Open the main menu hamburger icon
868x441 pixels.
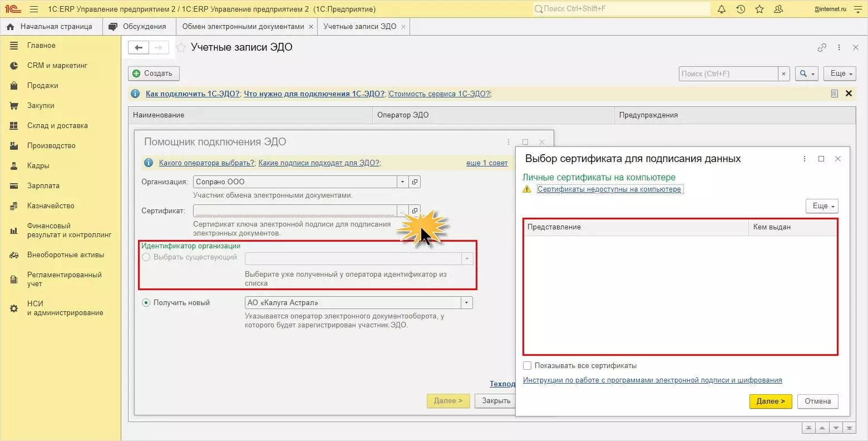(34, 9)
